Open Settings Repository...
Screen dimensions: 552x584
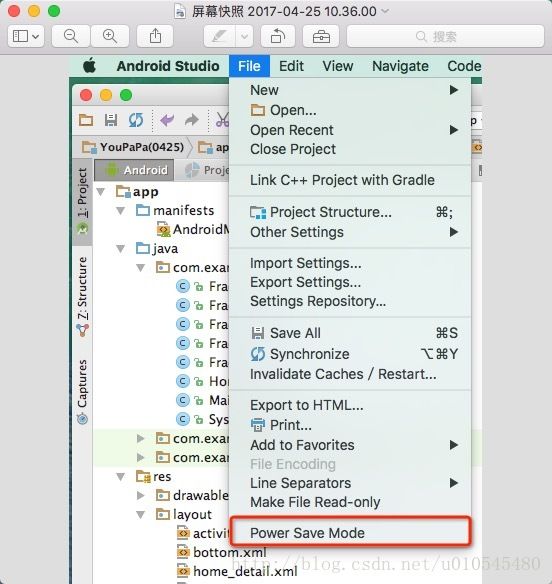pos(350,301)
